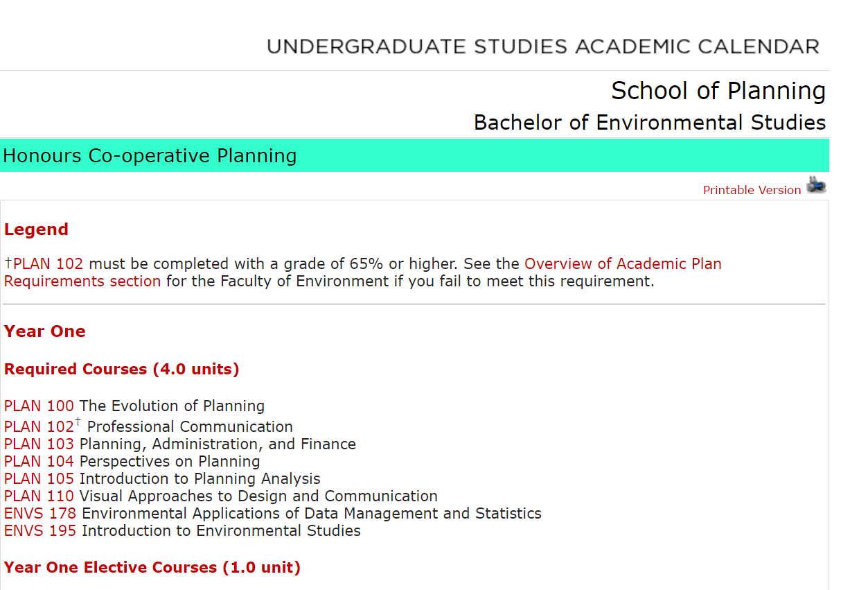Click the Honours Co-operative Planning banner
Screen dimensions: 868x590
[x=150, y=156]
